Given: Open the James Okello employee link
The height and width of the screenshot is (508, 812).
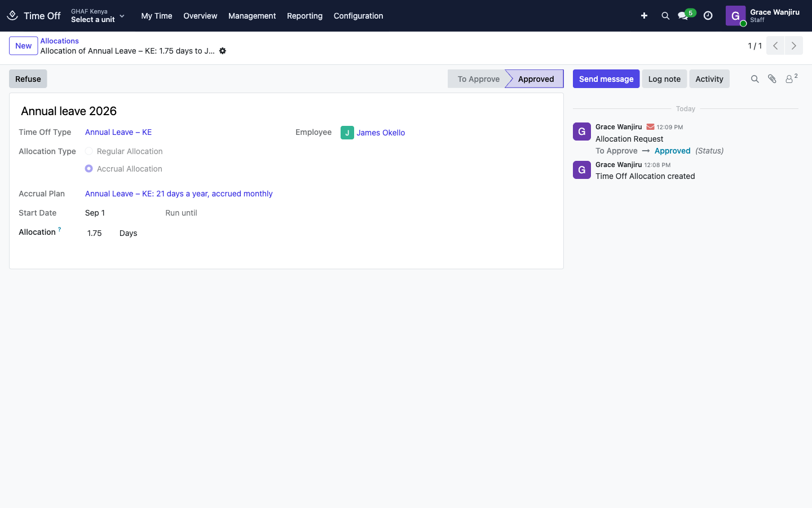Looking at the screenshot, I should [381, 133].
